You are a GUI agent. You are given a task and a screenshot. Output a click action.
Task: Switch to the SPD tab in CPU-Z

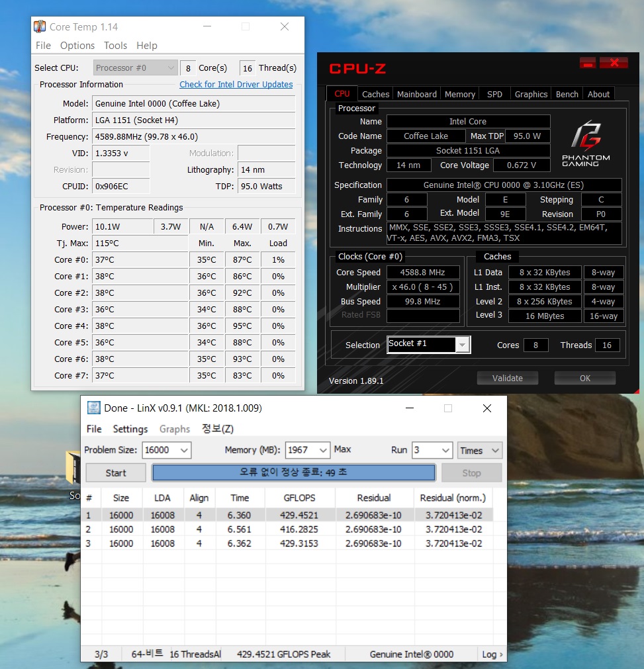pyautogui.click(x=494, y=94)
